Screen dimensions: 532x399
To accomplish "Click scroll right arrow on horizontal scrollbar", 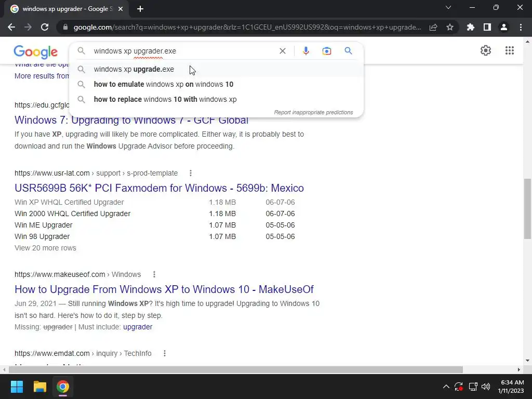I will [518, 369].
